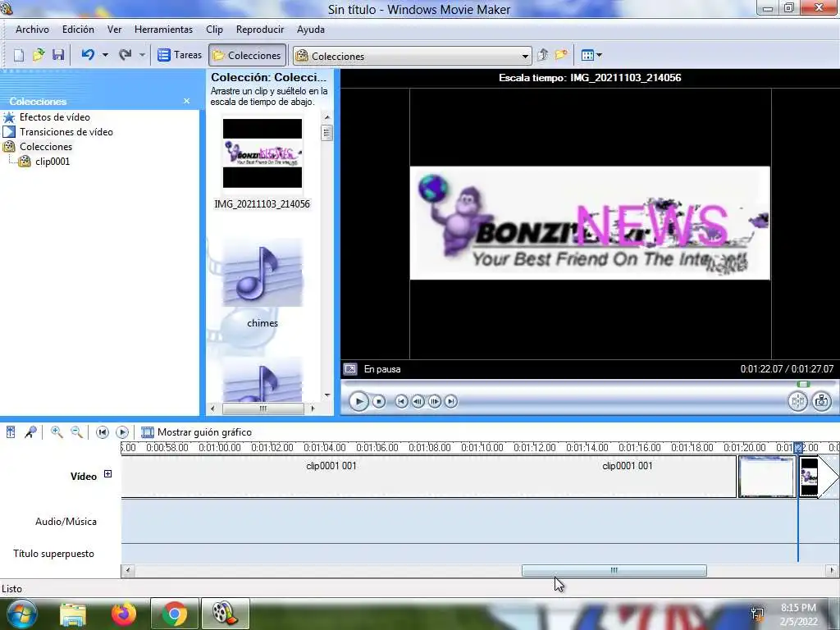Open File Explorer from the taskbar
This screenshot has width=840, height=630.
point(73,614)
